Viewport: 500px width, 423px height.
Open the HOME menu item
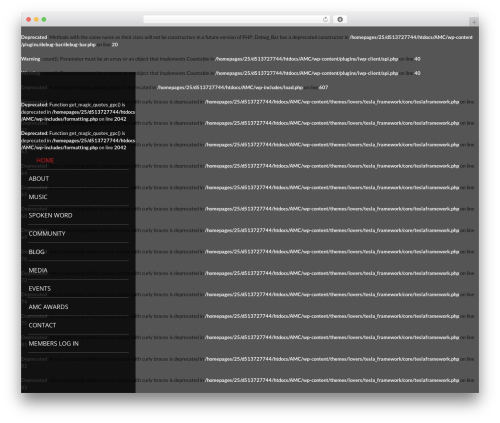[x=45, y=161]
